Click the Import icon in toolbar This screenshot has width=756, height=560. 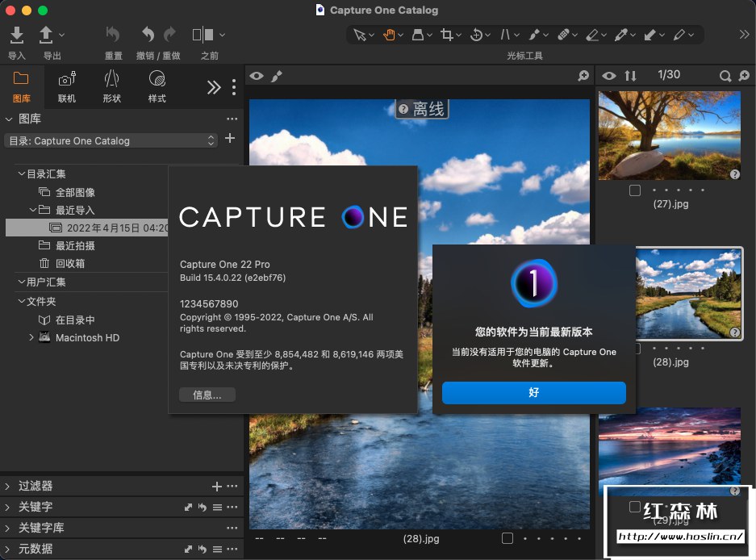[x=17, y=35]
